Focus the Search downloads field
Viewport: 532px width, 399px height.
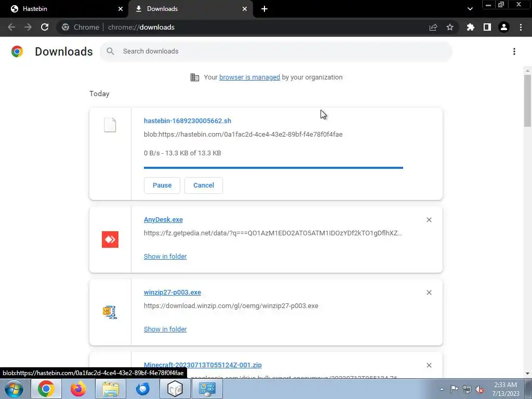point(276,51)
